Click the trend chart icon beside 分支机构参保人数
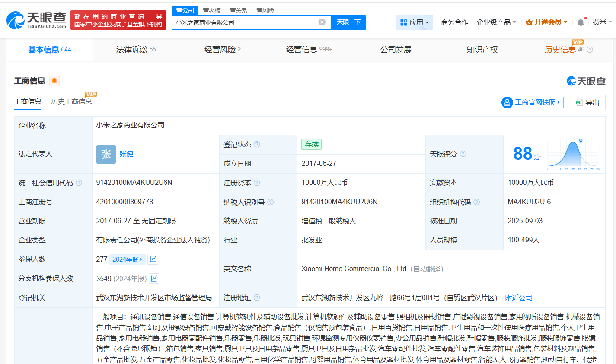The height and width of the screenshot is (364, 616). click(x=154, y=279)
